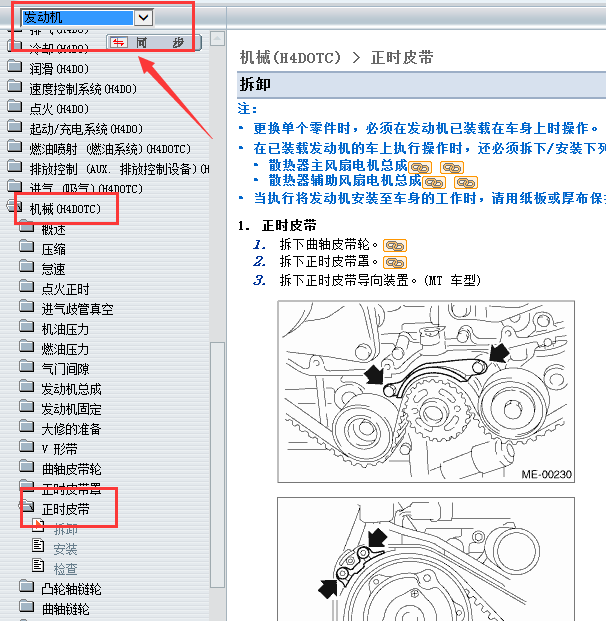The image size is (606, 621).
Task: Expand the 曲轴皮带轮 folder
Action: coord(26,469)
